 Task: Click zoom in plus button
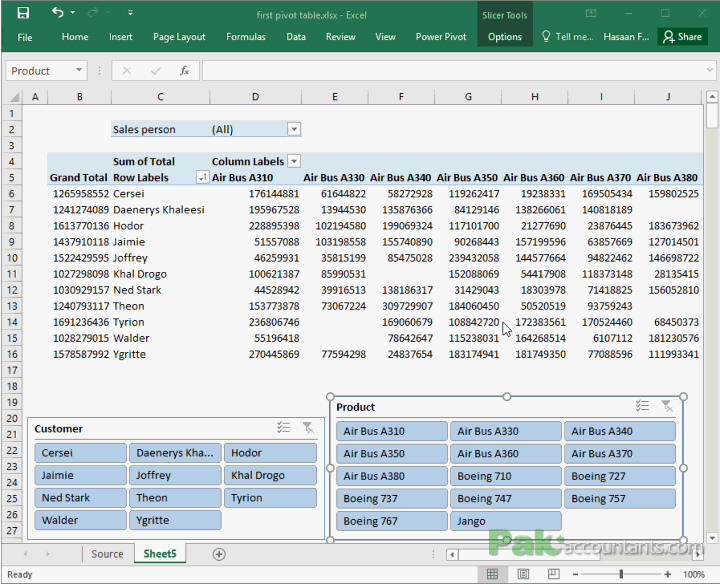click(x=668, y=574)
